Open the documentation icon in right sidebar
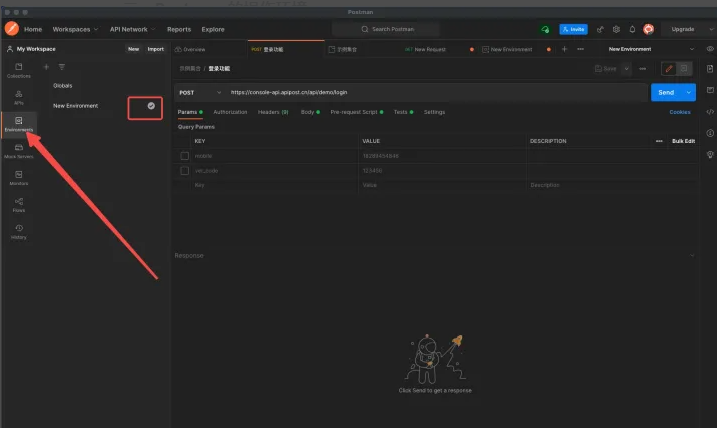 (x=710, y=69)
